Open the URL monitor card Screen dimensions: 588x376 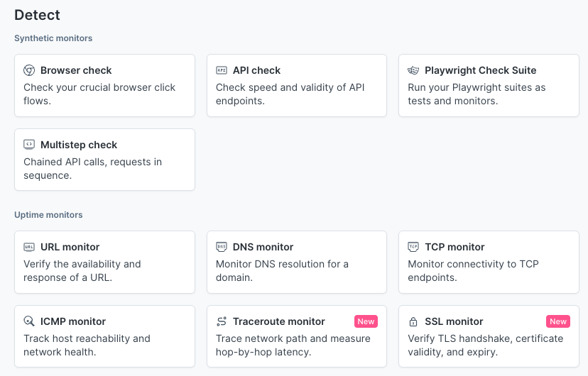pos(104,262)
